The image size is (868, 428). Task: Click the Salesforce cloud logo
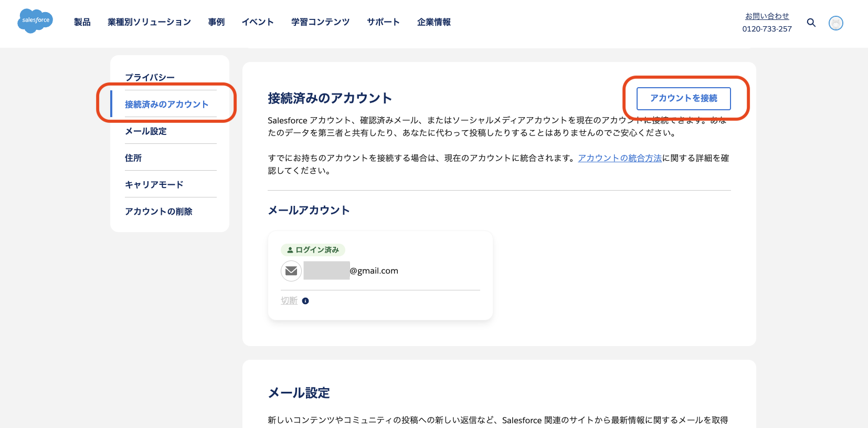point(35,21)
